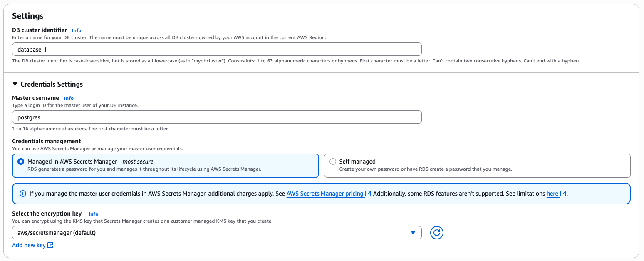Open Info next to DB cluster identifier
The image size is (644, 261).
coord(77,30)
